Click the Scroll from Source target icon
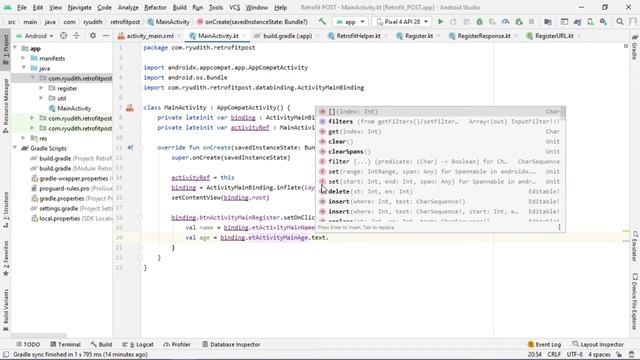This screenshot has width=640, height=360. pos(63,36)
